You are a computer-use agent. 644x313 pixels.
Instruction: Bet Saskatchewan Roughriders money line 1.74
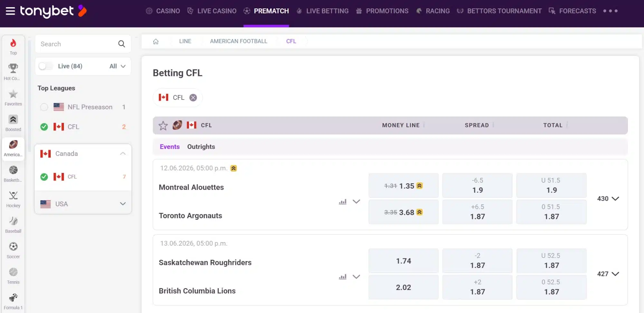403,261
